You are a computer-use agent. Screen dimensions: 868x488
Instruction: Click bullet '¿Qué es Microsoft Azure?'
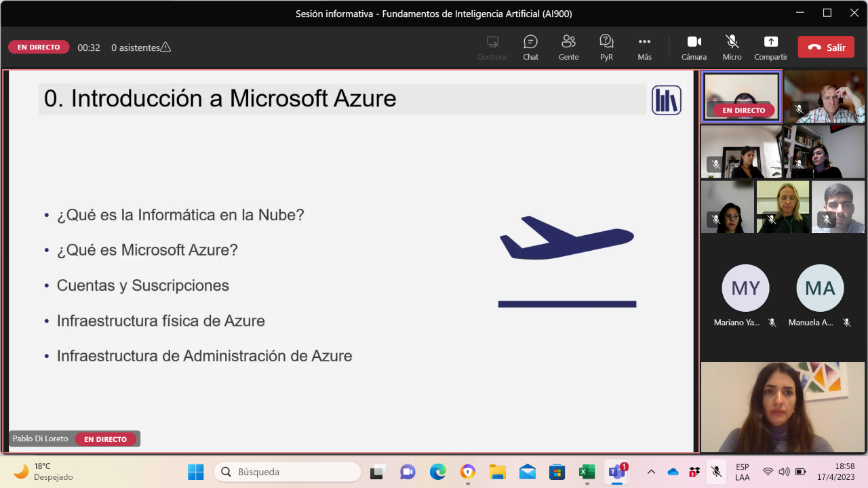[147, 250]
